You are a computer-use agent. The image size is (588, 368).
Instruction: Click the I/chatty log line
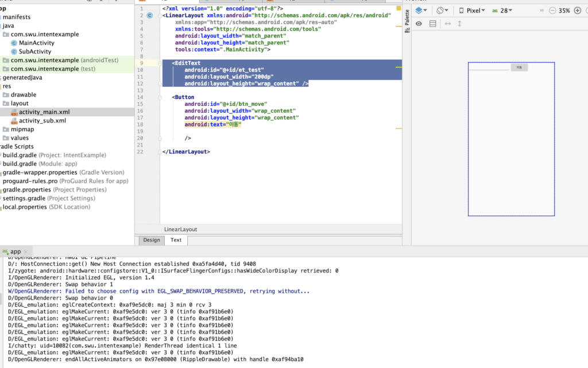[122, 346]
